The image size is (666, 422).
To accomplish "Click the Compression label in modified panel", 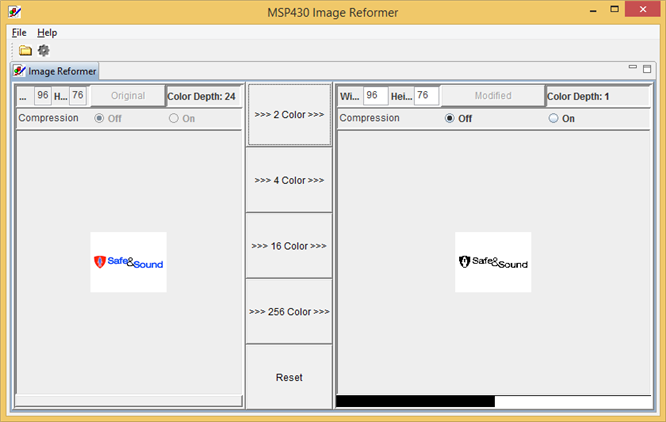I will click(x=370, y=118).
